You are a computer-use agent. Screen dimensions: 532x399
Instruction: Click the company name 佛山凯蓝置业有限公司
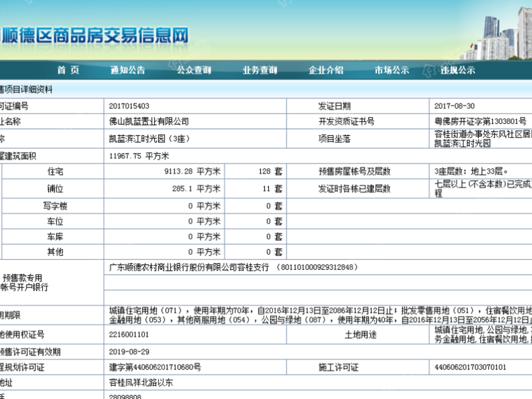[x=149, y=121]
